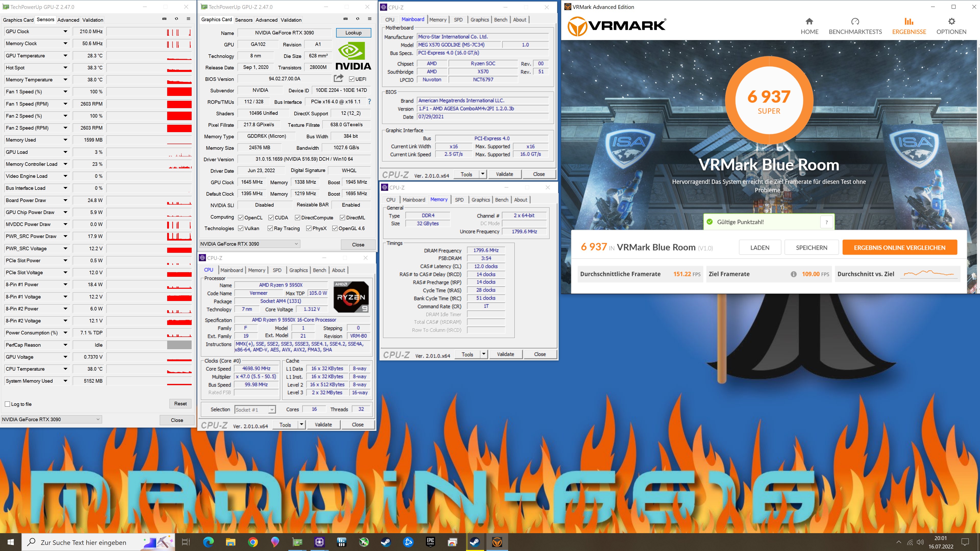Switch to Advanced tab in GPU-Z Sensors window
Image resolution: width=980 pixels, height=551 pixels.
(x=68, y=20)
